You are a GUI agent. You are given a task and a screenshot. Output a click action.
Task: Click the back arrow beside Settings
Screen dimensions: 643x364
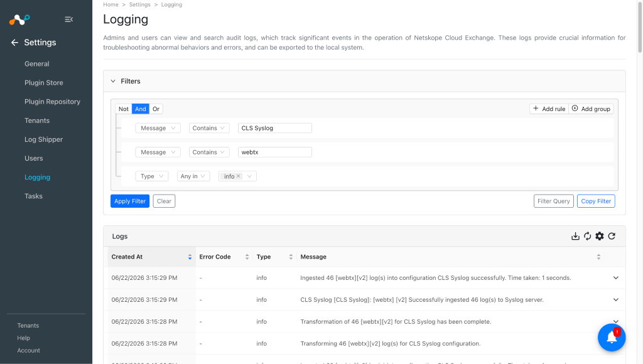[x=15, y=42]
